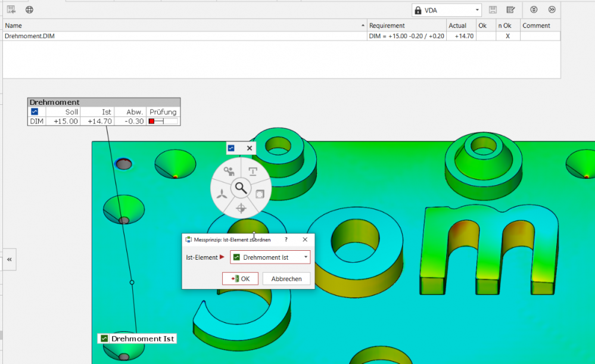Open the Ist-Element Drehmoment Ist dropdown
The height and width of the screenshot is (364, 595).
click(270, 257)
